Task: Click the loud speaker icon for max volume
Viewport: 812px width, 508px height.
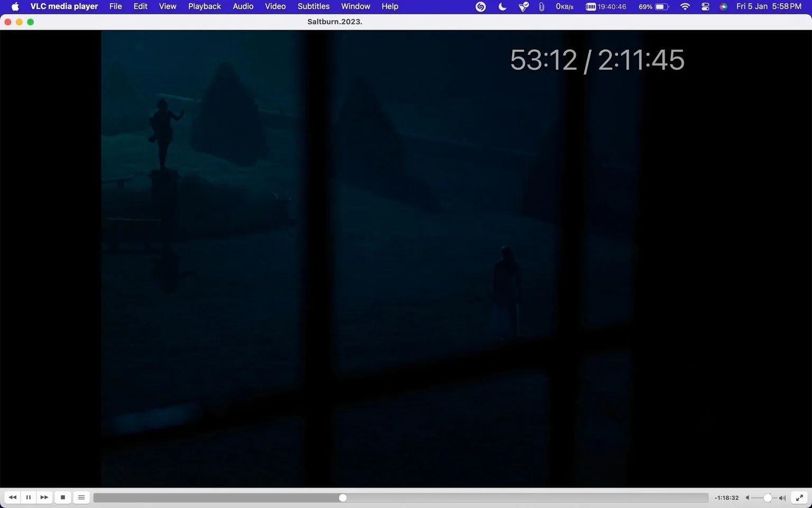Action: tap(782, 498)
